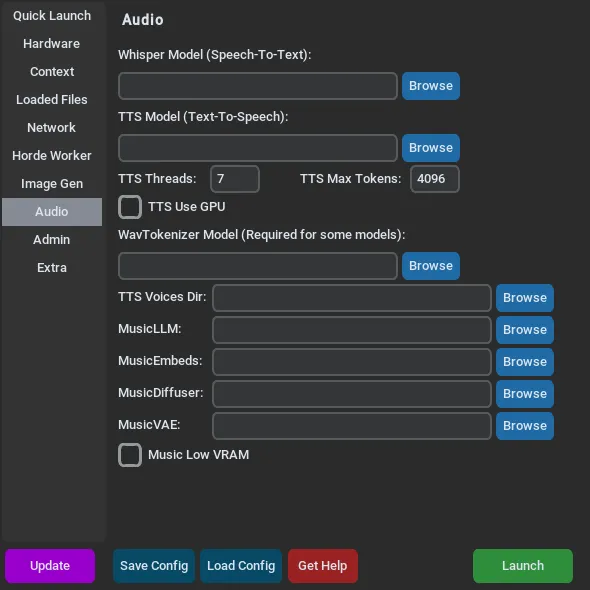
Task: Browse for a WavTokenizer Model file
Action: point(431,266)
